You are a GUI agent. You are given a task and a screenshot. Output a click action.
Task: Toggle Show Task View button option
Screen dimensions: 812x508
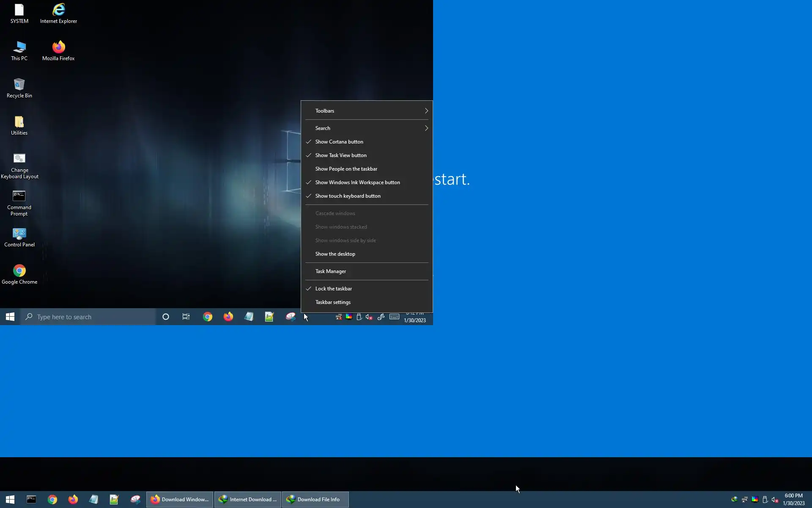click(x=340, y=155)
